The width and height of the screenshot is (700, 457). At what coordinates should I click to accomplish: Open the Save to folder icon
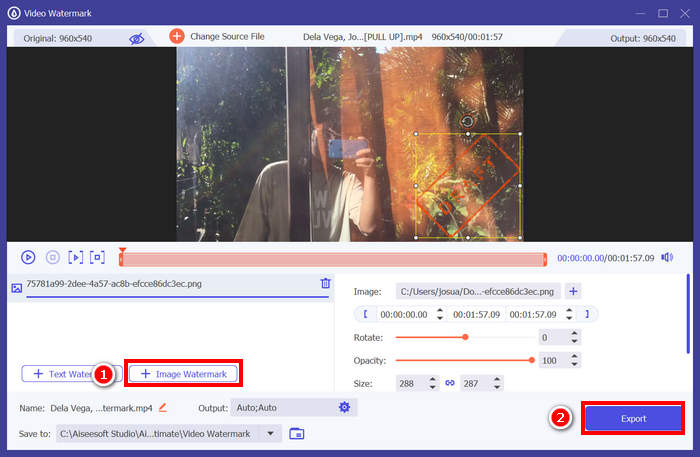tap(297, 433)
